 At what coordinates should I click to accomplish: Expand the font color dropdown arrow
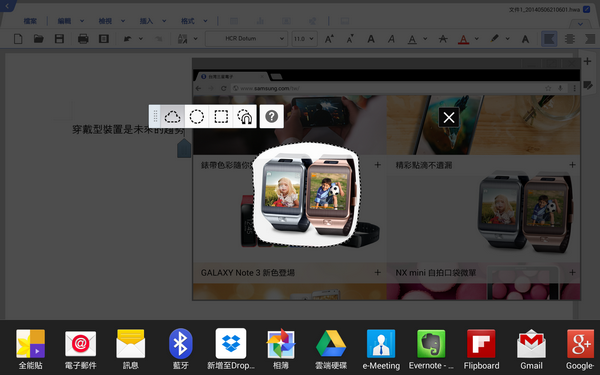coord(477,39)
